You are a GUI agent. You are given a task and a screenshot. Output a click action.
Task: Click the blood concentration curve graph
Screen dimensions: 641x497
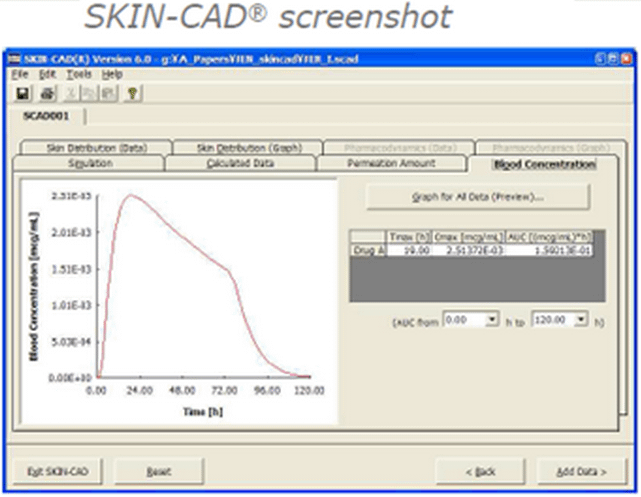point(179,301)
